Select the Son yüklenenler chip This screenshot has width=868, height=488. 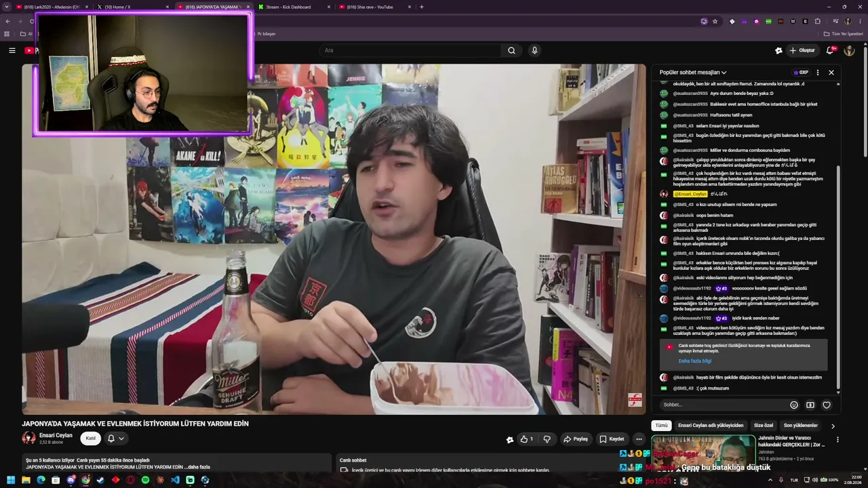801,426
